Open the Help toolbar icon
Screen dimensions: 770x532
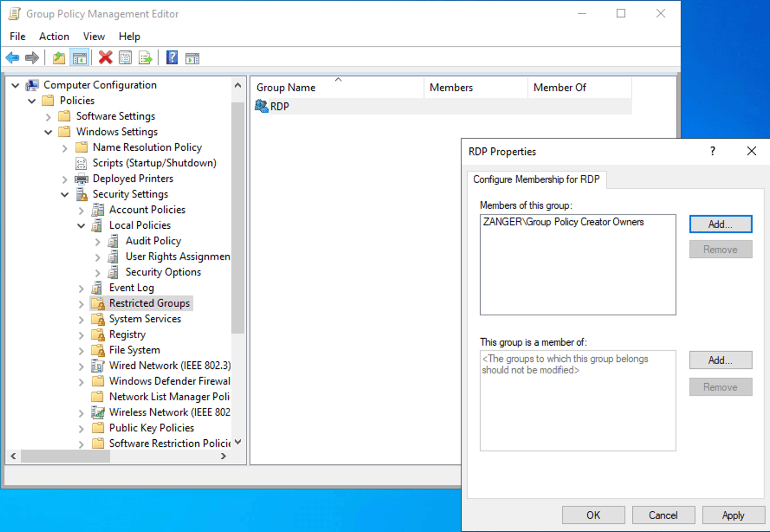point(171,58)
